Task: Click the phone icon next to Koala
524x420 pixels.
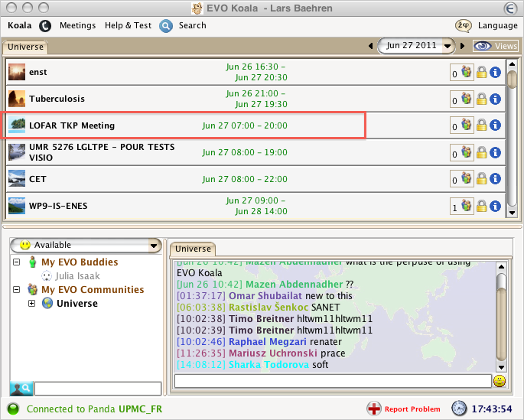Action: (x=45, y=26)
